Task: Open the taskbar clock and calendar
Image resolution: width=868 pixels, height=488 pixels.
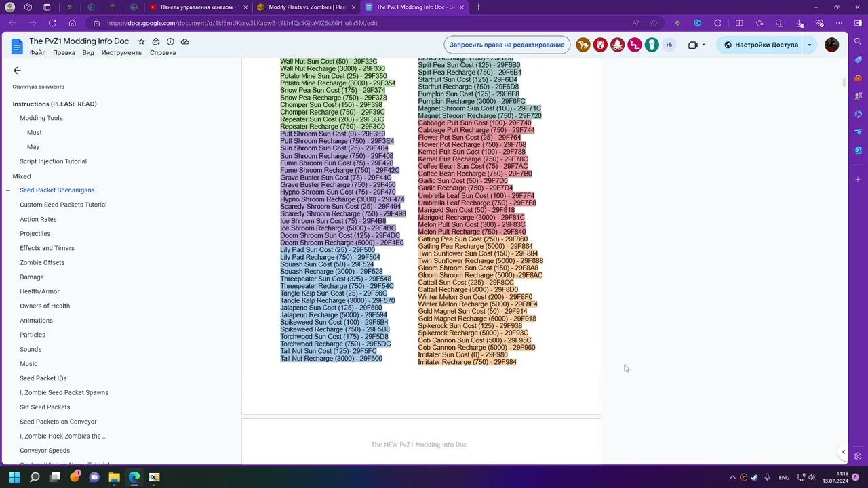Action: pyautogui.click(x=835, y=477)
